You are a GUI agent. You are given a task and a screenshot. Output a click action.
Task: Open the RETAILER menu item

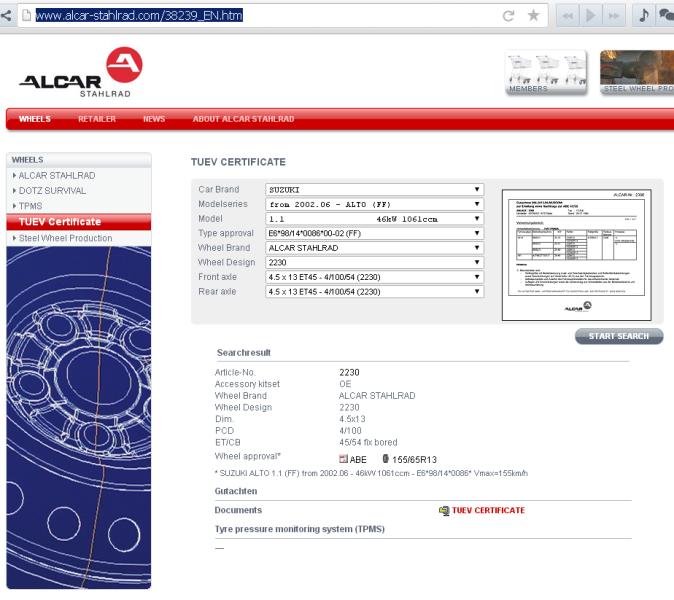pyautogui.click(x=97, y=119)
